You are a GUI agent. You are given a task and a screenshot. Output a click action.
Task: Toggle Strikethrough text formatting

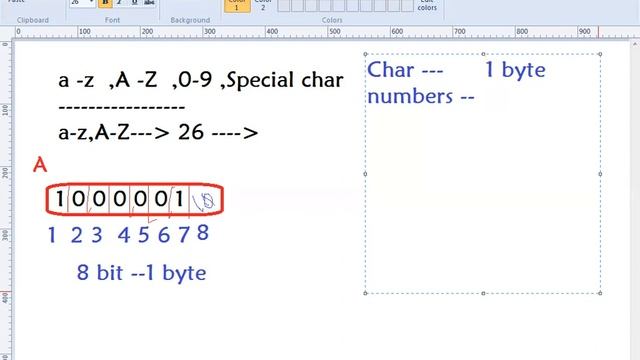(x=149, y=3)
